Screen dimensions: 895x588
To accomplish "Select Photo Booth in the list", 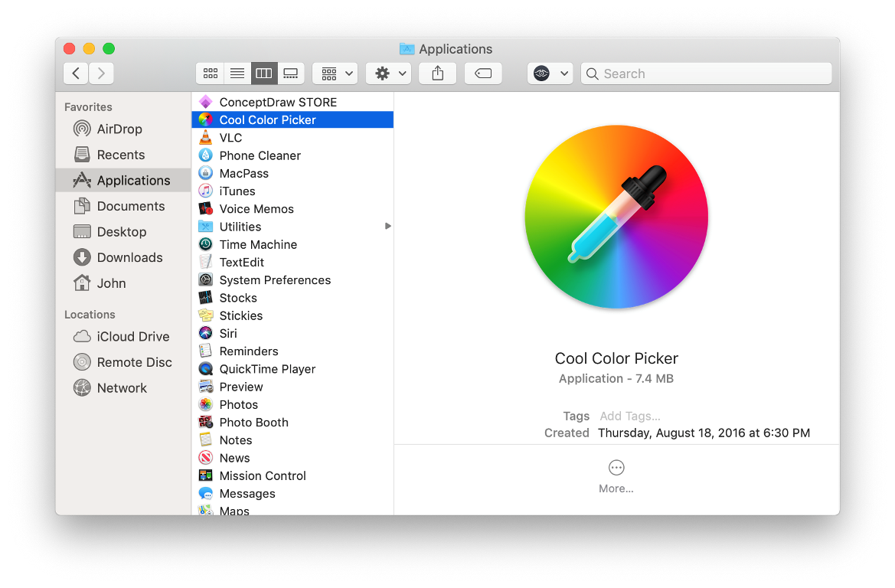I will click(292, 423).
